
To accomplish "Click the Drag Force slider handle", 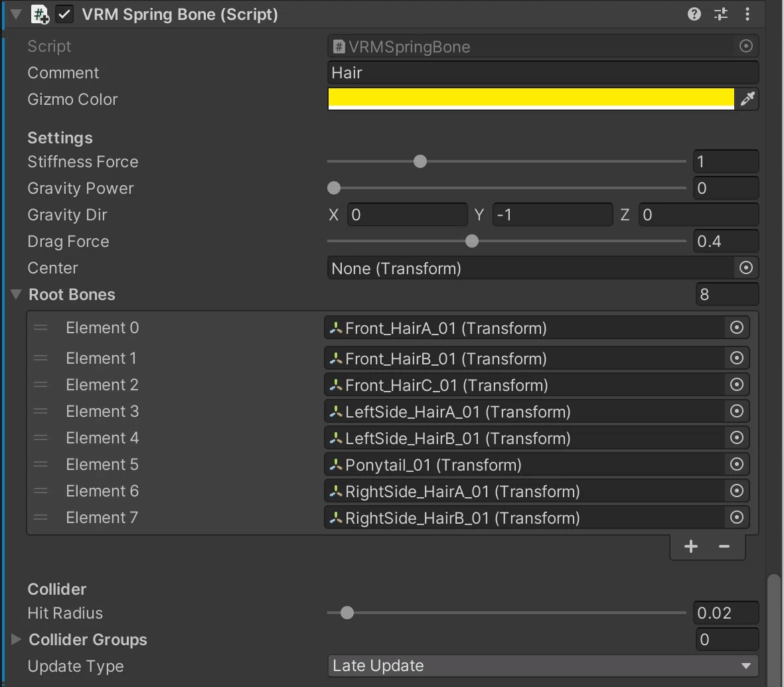I will (472, 242).
